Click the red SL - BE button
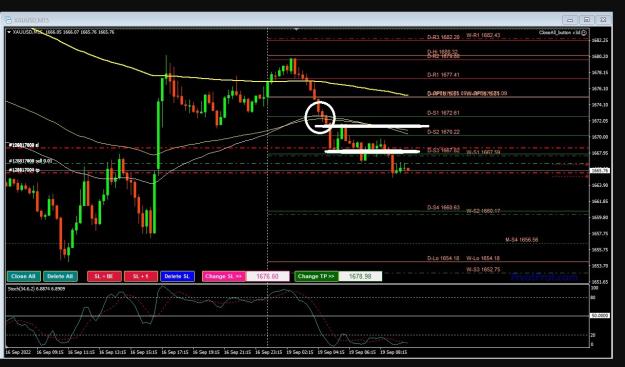The width and height of the screenshot is (625, 367). 104,276
